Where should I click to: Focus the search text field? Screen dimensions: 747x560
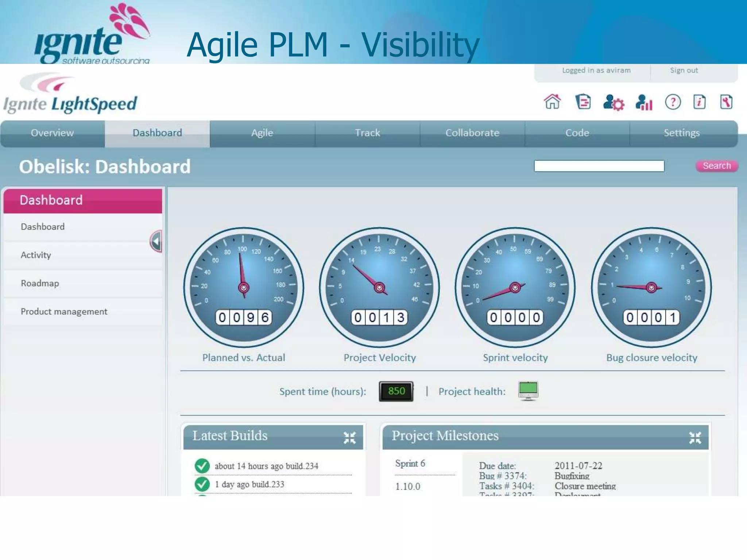tap(599, 166)
